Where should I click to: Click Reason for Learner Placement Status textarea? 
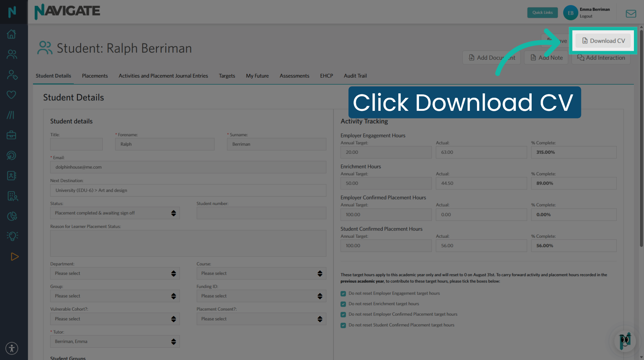pyautogui.click(x=188, y=243)
